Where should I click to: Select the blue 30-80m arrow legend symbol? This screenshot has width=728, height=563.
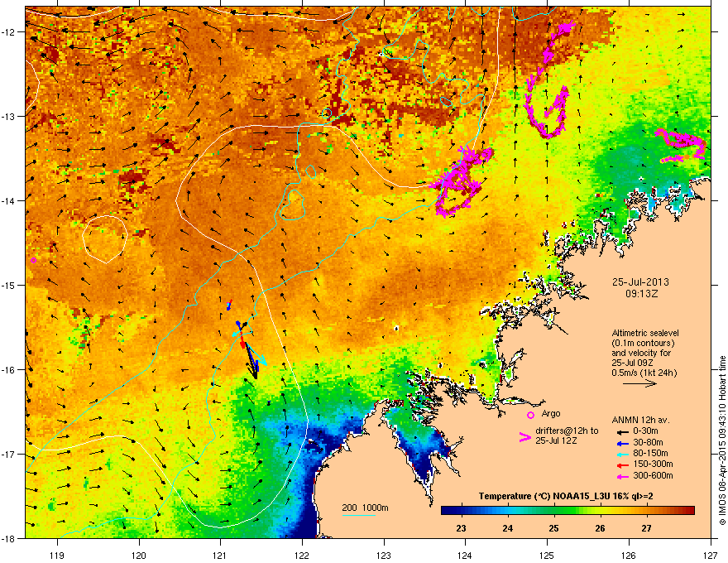623,443
